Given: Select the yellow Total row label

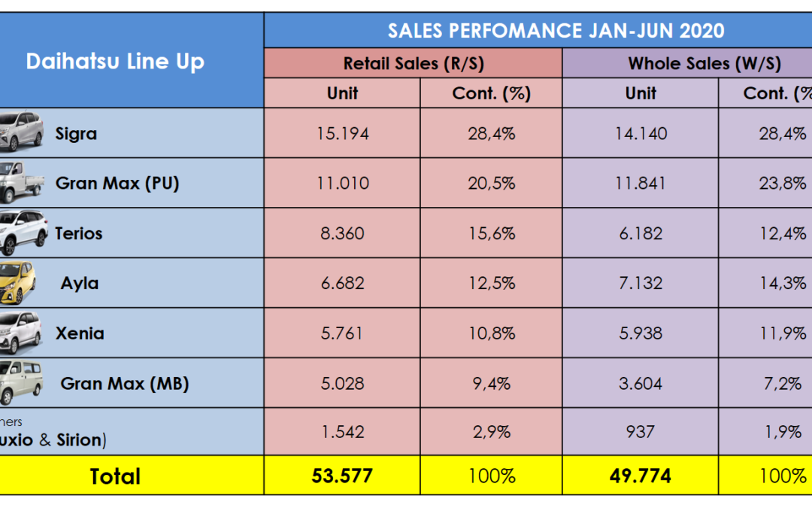Looking at the screenshot, I should click(x=115, y=476).
